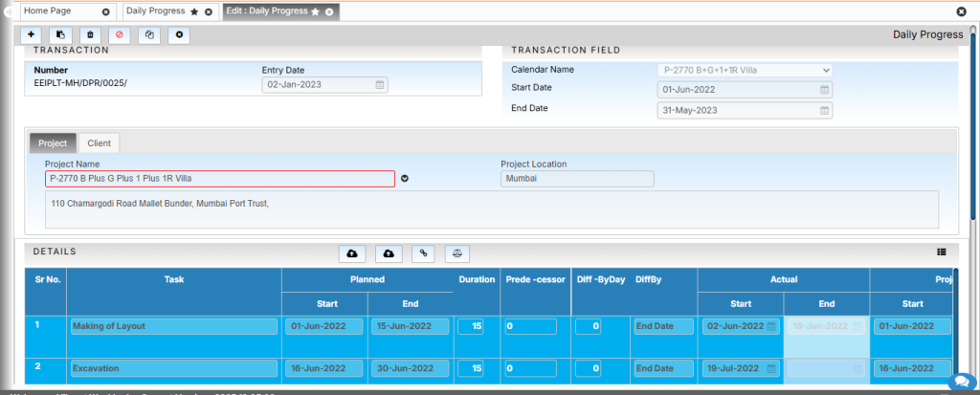This screenshot has height=395, width=980.
Task: Click the Excavation task name field
Action: click(173, 368)
